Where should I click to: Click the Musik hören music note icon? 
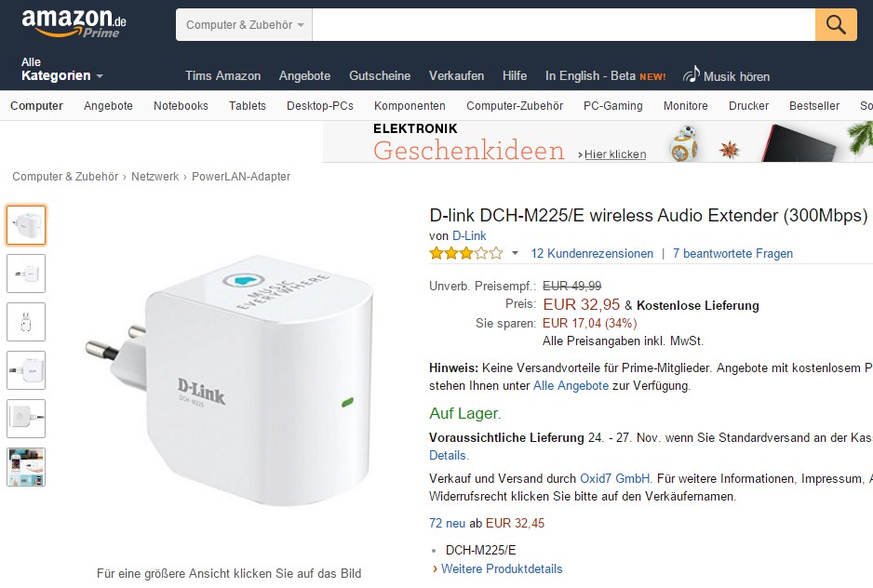coord(691,74)
